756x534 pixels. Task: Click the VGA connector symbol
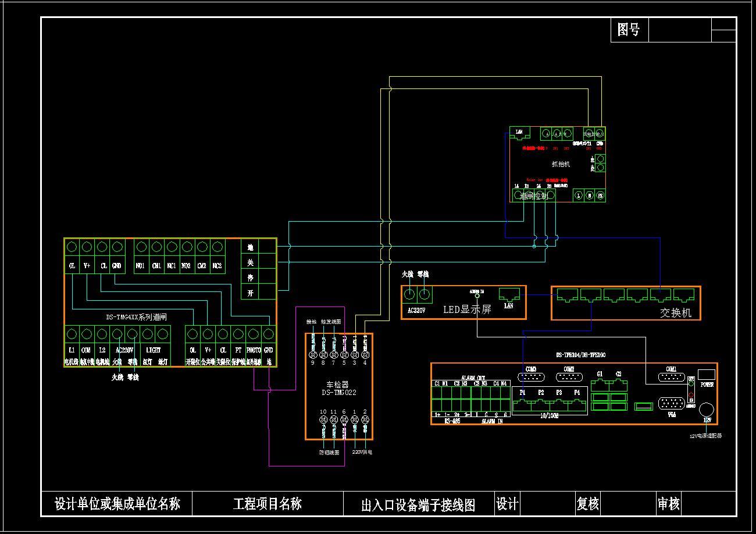point(671,404)
